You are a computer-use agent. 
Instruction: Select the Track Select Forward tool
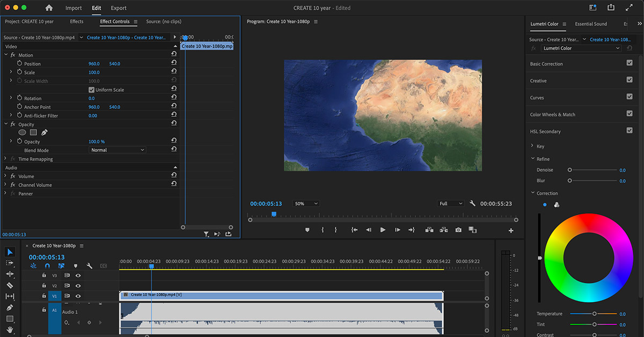coord(9,263)
